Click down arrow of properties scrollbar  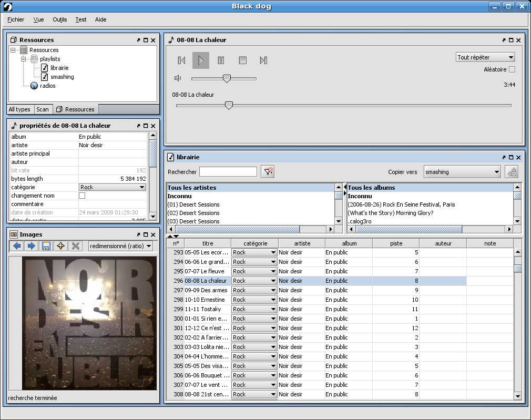153,217
